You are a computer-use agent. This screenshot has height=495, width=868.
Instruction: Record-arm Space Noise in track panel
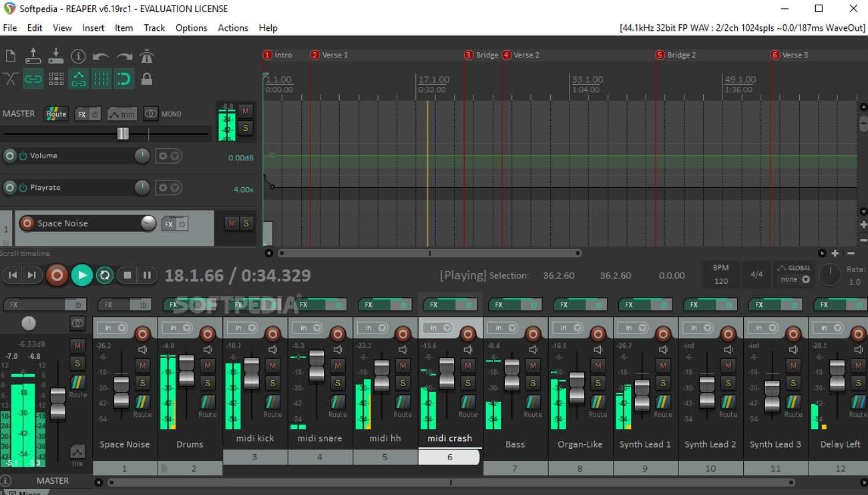click(27, 223)
